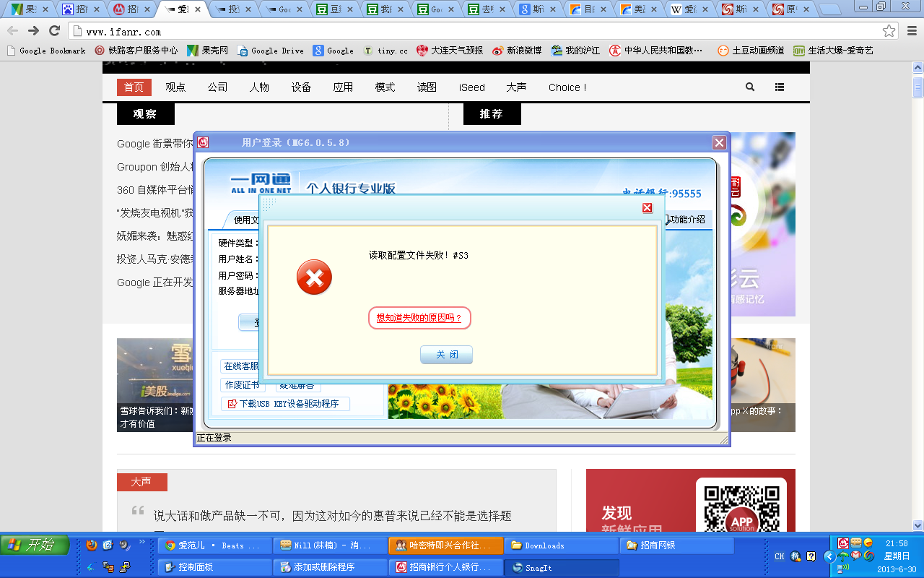This screenshot has width=924, height=578.
Task: Open 生活大爆-爱奇艺 bookmark
Action: (x=834, y=51)
